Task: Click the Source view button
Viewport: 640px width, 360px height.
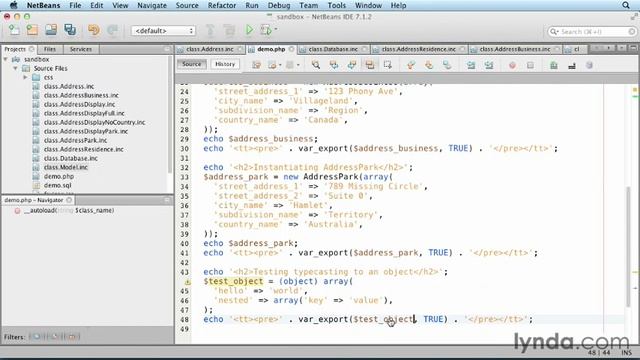Action: [191, 64]
